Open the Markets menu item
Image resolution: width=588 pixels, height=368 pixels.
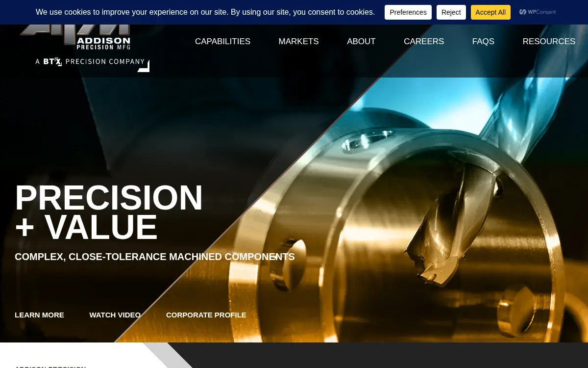298,42
